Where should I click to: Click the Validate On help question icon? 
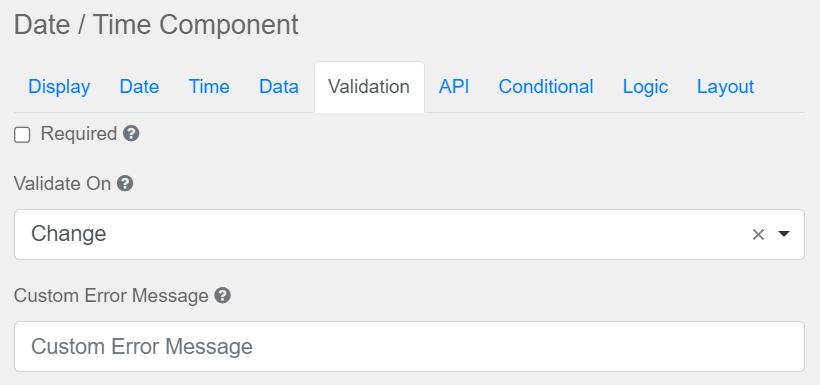125,184
